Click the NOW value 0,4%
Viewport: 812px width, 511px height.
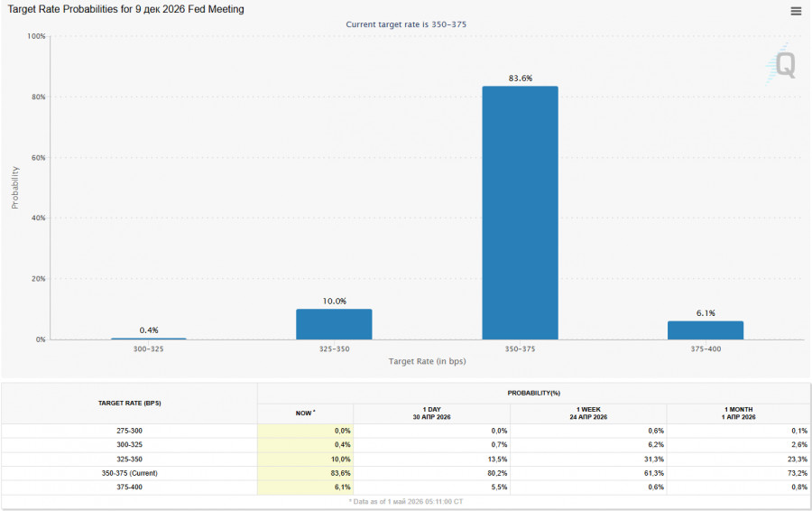pyautogui.click(x=342, y=445)
